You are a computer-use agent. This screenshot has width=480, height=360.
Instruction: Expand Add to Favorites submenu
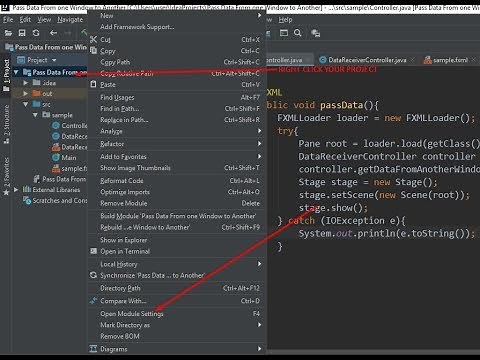(x=177, y=157)
